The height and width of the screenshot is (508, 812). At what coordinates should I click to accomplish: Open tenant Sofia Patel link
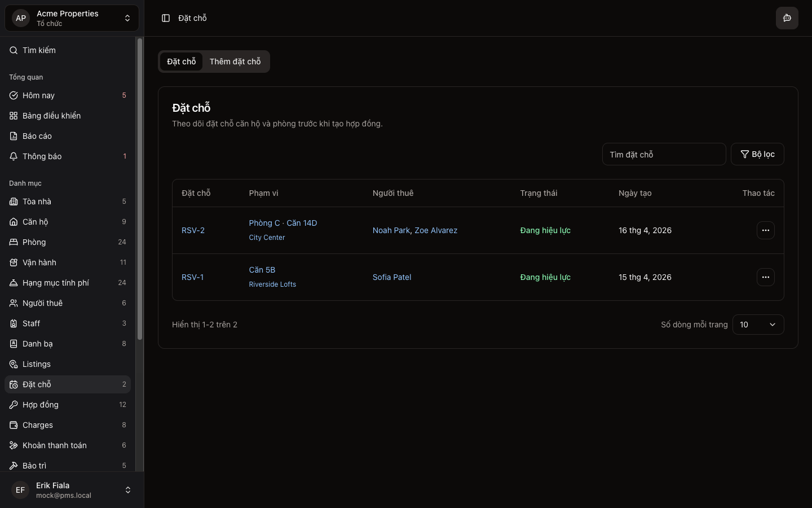[391, 277]
